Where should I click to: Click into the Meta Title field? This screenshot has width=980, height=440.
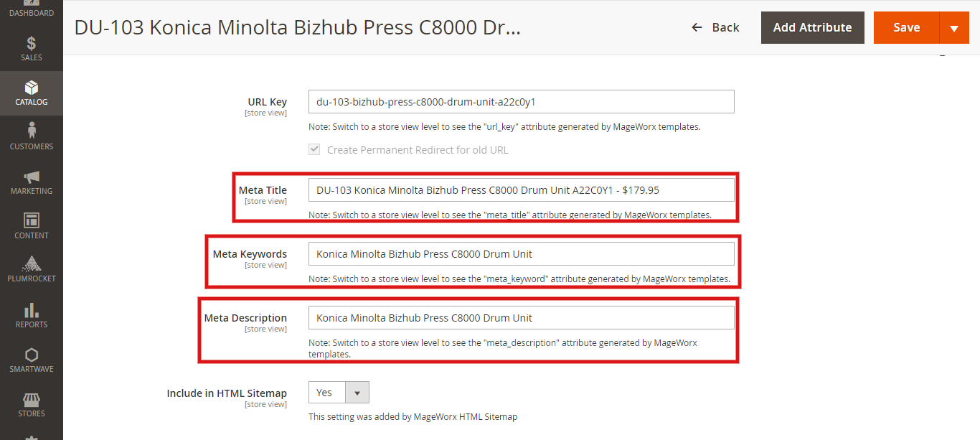522,189
